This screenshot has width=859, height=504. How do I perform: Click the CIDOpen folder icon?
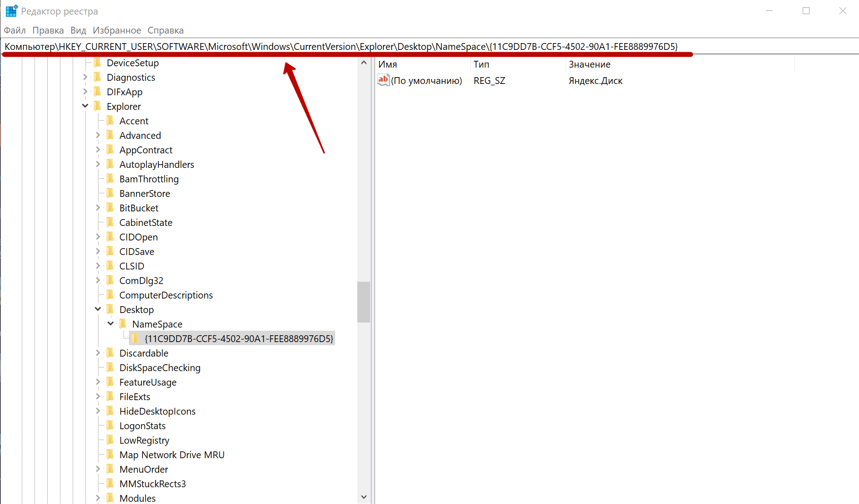(x=110, y=237)
